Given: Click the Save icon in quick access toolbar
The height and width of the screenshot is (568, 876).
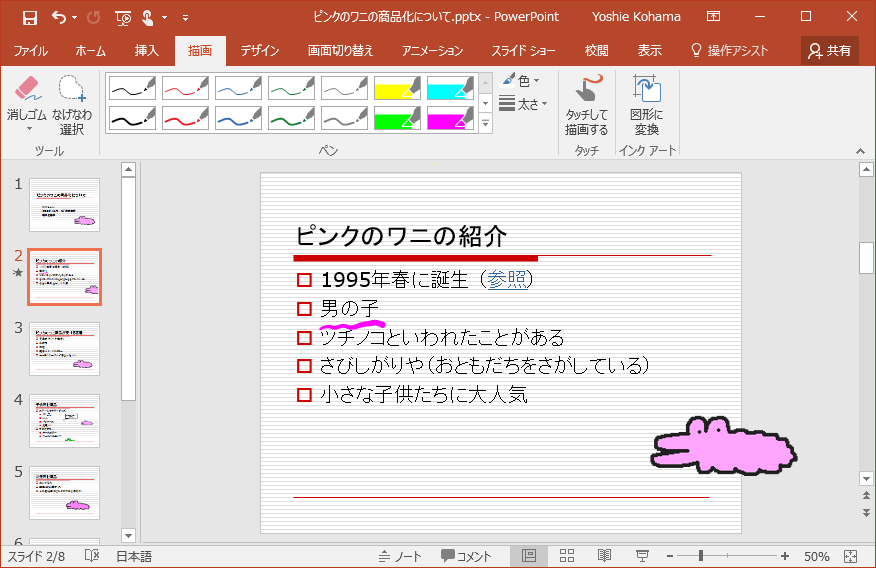Looking at the screenshot, I should pos(30,17).
